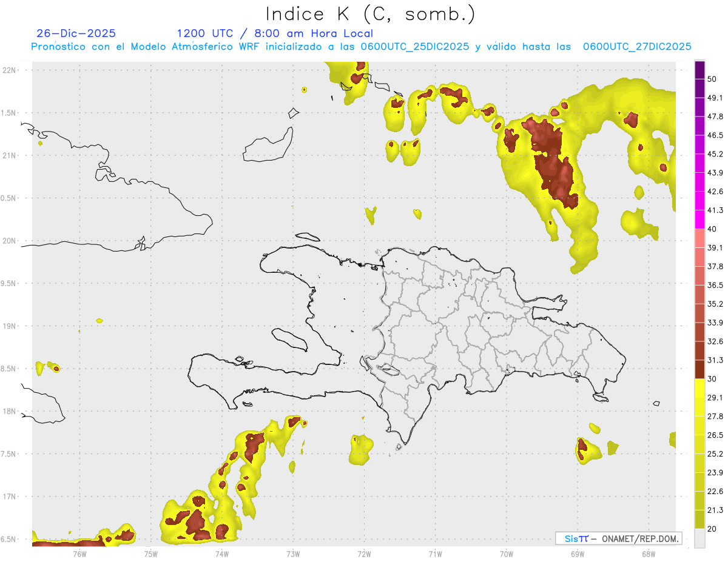Viewport: 728px width, 562px height.
Task: Click the colorbar value "39.1"
Action: 715,248
